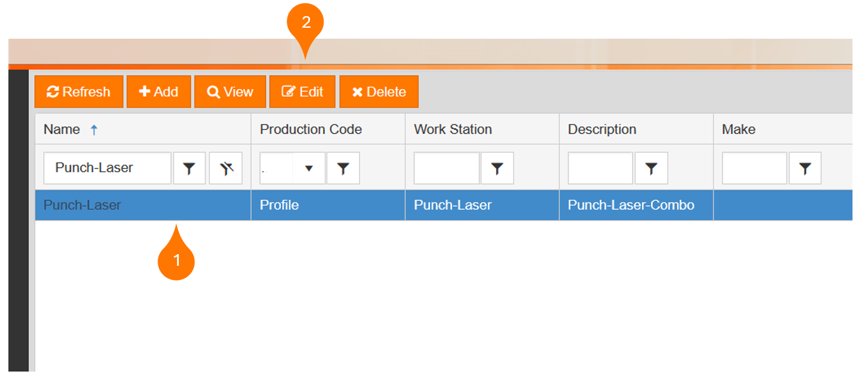Delete the selected record
Image resolution: width=868 pixels, height=378 pixels.
point(378,92)
